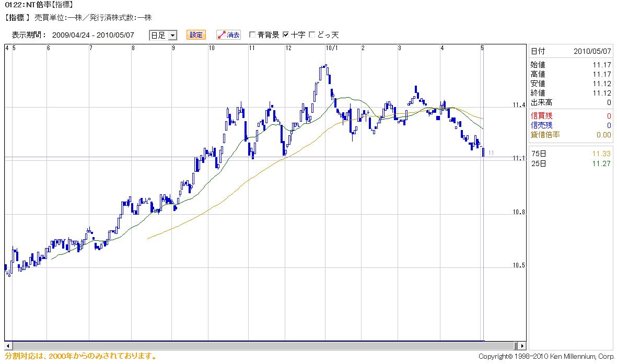Click the scrollbar left arrow

tap(8, 346)
